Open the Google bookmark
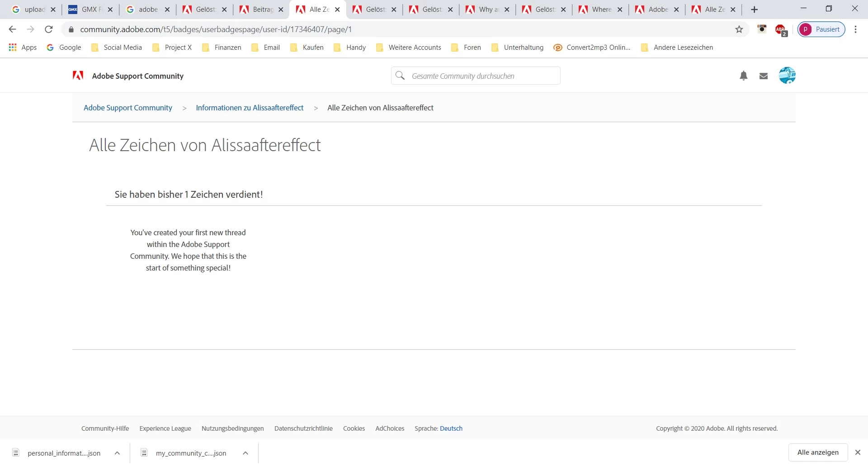868x466 pixels. pos(64,48)
